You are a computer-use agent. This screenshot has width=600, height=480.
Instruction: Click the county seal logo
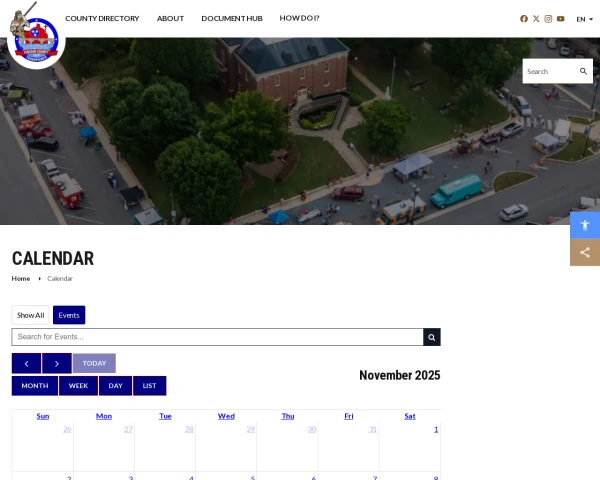[x=35, y=35]
